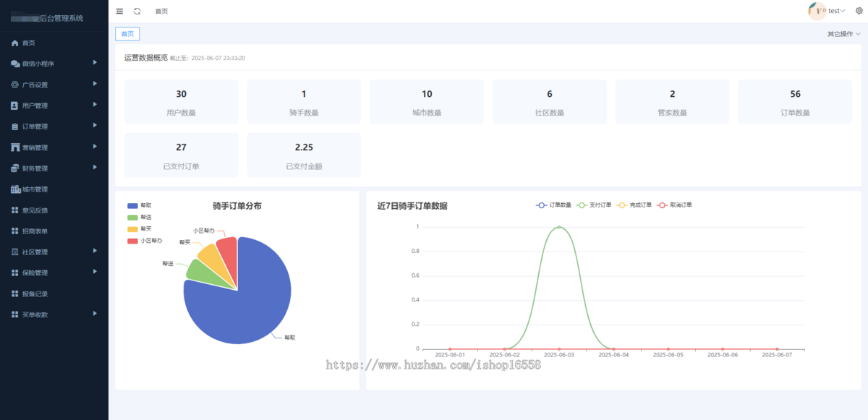Expand the 营销管理 submenu arrow
868x420 pixels.
(x=95, y=147)
